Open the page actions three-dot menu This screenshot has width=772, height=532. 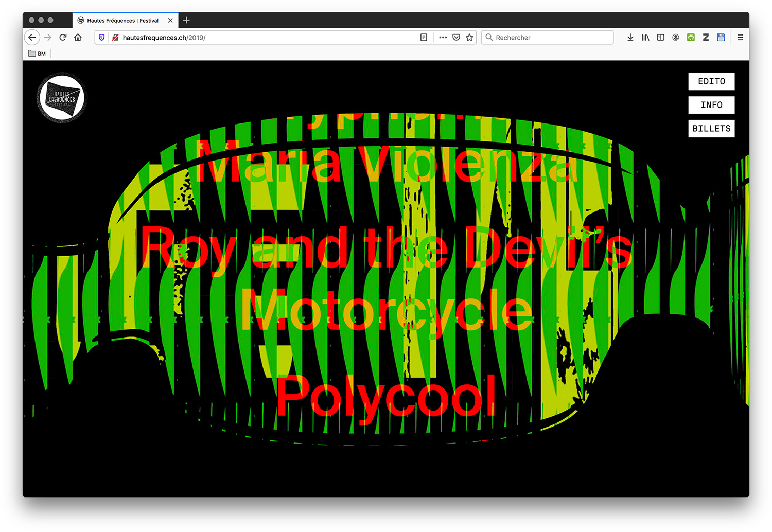click(443, 38)
